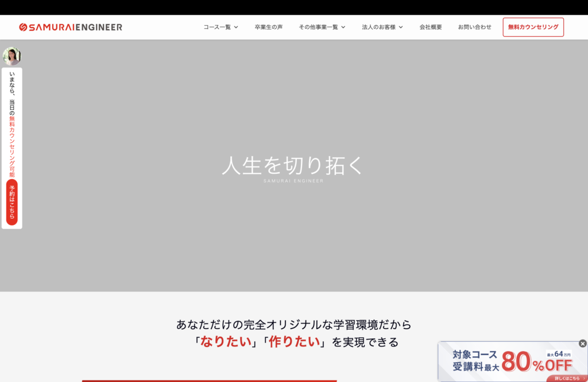Click the vertical 無料カウンセリング可能 side text
Screen dimensions: 588x382
pos(12,146)
